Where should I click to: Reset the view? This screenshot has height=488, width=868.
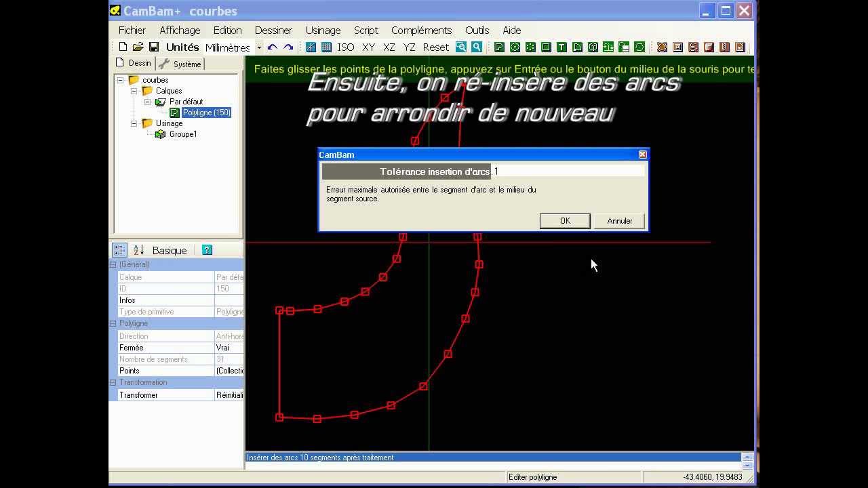[435, 47]
